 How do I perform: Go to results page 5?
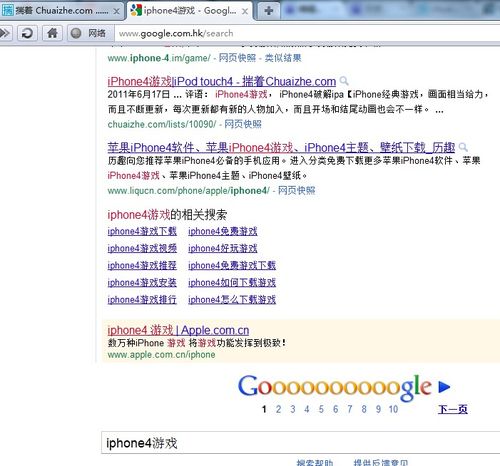pyautogui.click(x=321, y=409)
